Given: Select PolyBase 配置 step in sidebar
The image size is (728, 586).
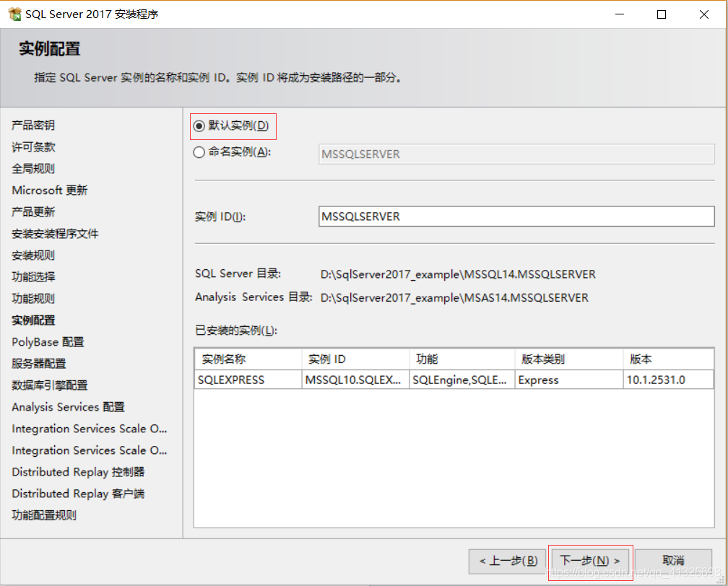Looking at the screenshot, I should click(48, 342).
